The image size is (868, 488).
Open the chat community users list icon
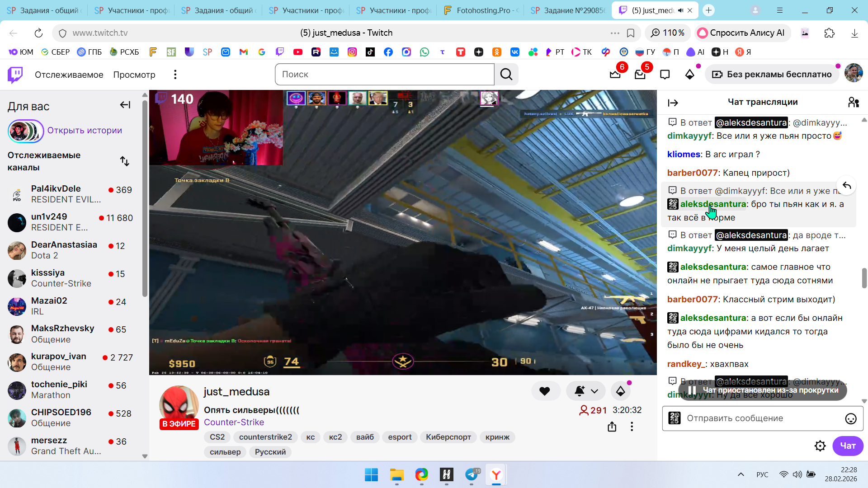point(853,103)
